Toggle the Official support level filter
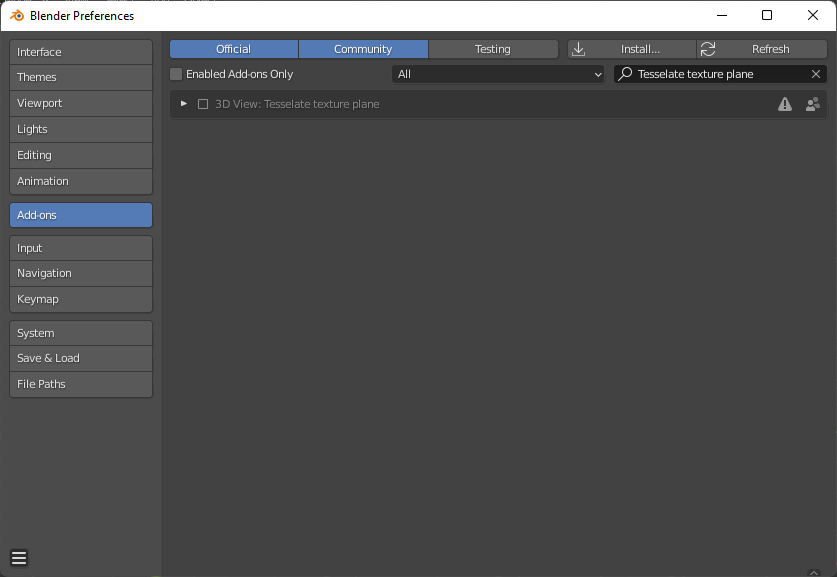This screenshot has height=577, width=837. 233,49
